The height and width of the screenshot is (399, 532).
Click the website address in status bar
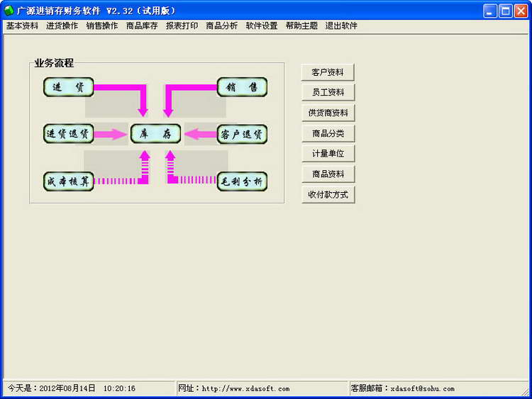pyautogui.click(x=245, y=388)
